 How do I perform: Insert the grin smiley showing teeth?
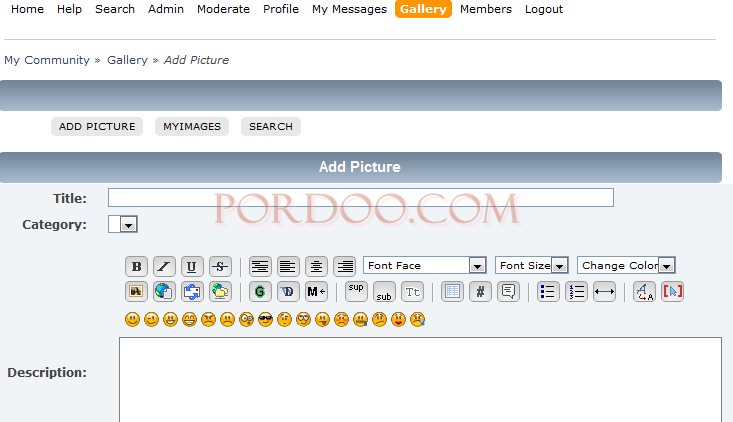(189, 320)
